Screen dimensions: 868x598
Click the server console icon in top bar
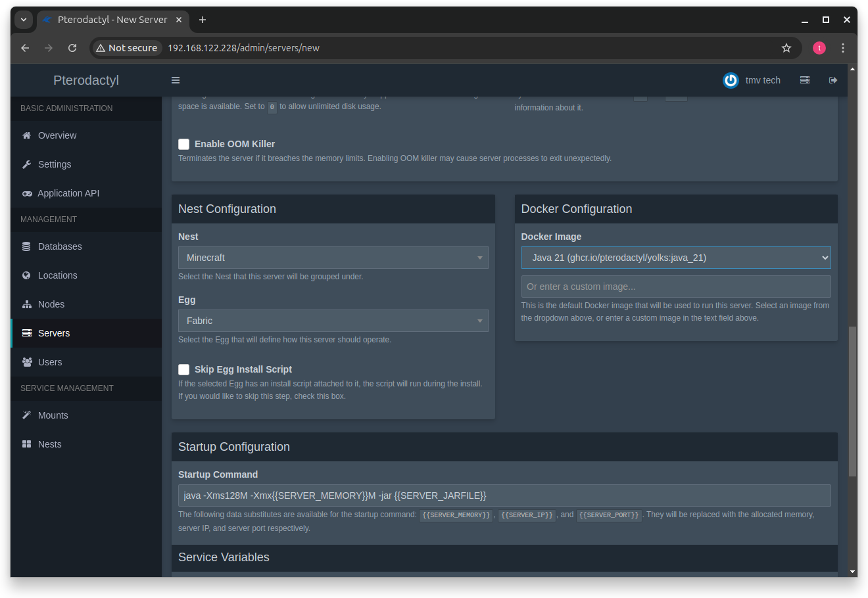pos(804,80)
